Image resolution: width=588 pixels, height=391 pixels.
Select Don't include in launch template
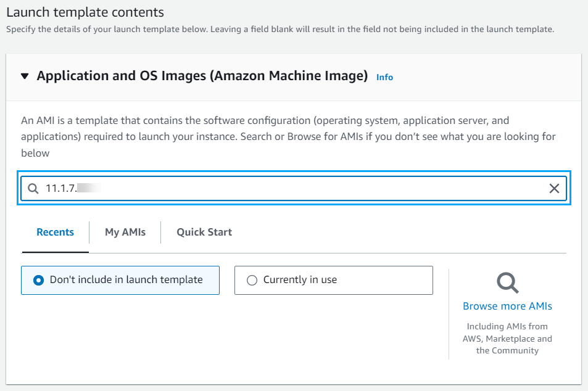pos(120,280)
